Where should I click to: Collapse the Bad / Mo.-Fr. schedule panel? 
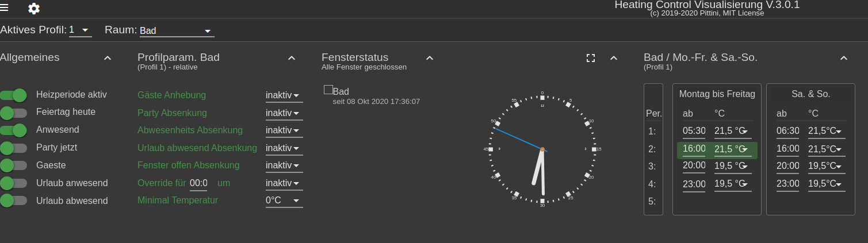844,58
